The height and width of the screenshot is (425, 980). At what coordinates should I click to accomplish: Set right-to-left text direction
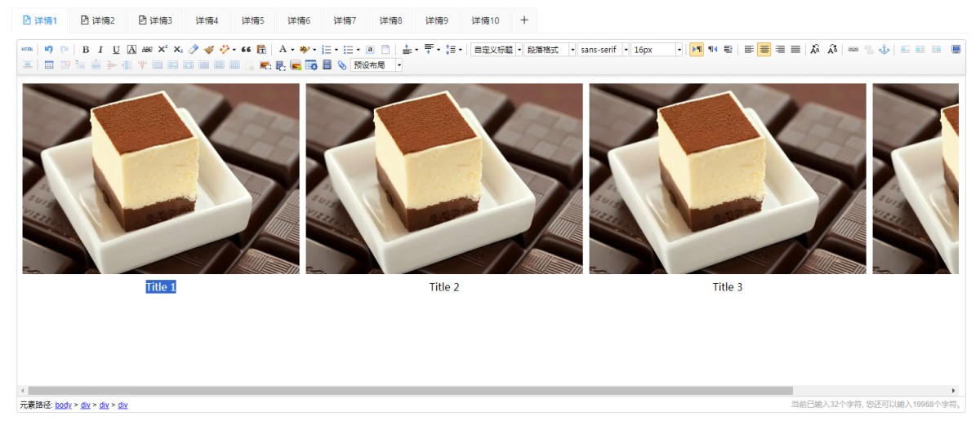tap(712, 50)
